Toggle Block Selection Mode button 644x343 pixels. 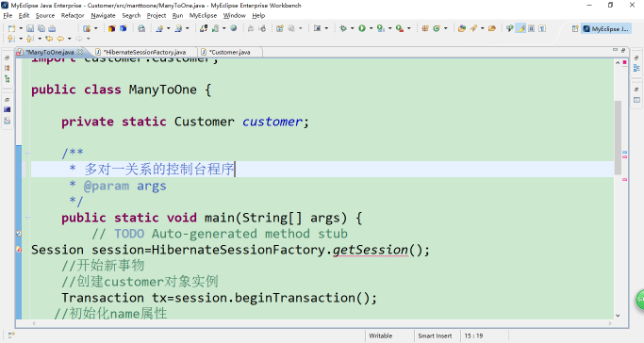532,28
